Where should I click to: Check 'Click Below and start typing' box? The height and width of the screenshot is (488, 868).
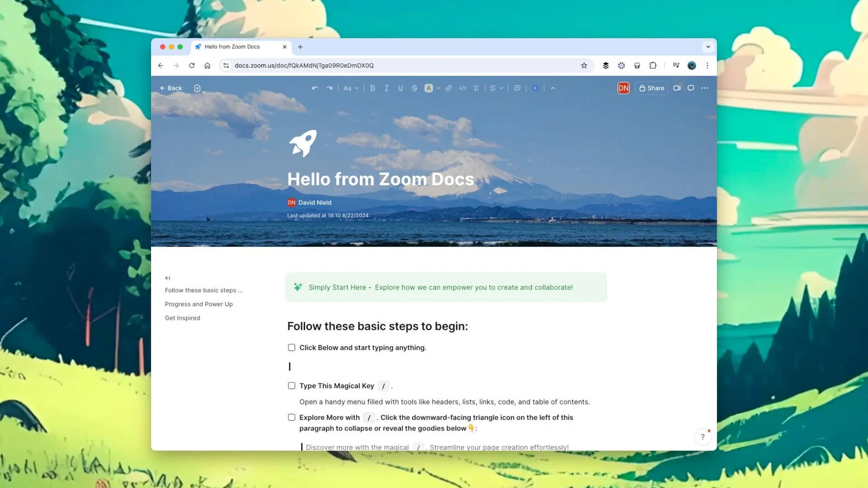[x=292, y=347]
